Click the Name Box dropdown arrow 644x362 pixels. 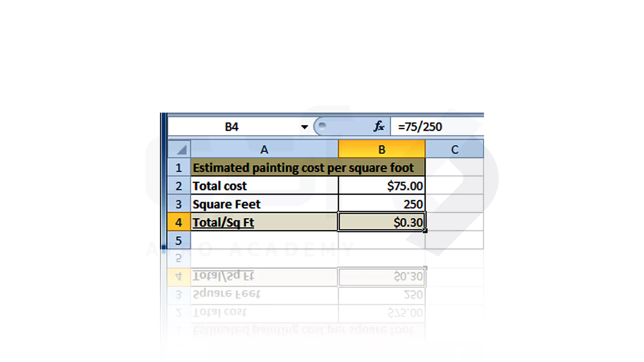pos(305,127)
